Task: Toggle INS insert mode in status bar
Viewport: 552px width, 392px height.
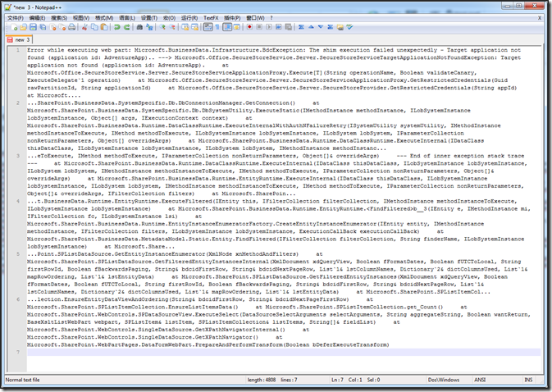Action: (528, 380)
